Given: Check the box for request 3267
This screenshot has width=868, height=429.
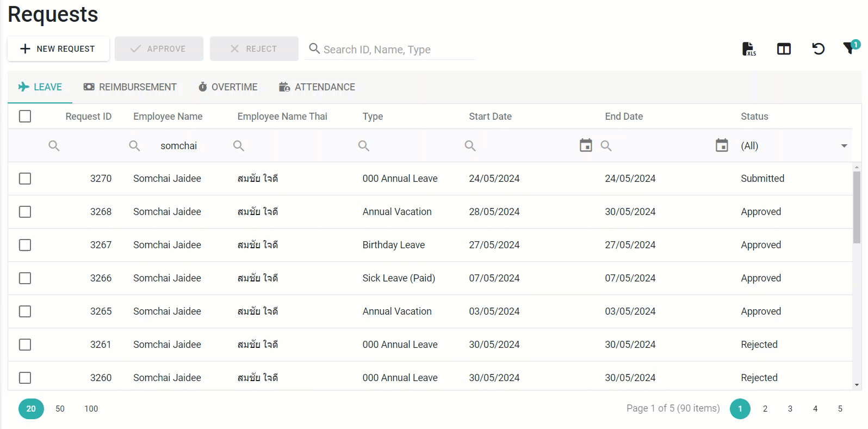Looking at the screenshot, I should tap(25, 245).
